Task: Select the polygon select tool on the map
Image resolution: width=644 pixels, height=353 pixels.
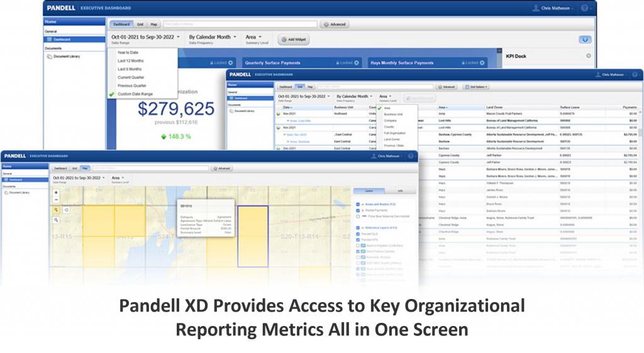Action: coord(66,210)
